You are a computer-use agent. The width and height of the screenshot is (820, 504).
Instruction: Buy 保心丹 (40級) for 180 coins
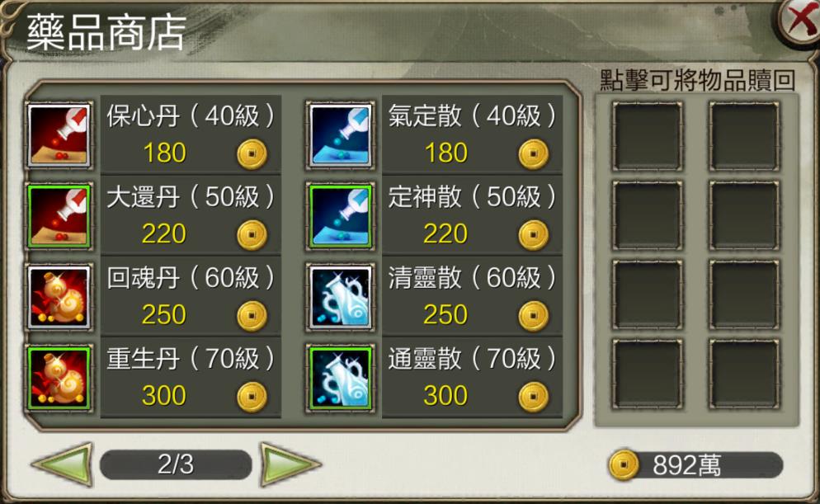(191, 134)
